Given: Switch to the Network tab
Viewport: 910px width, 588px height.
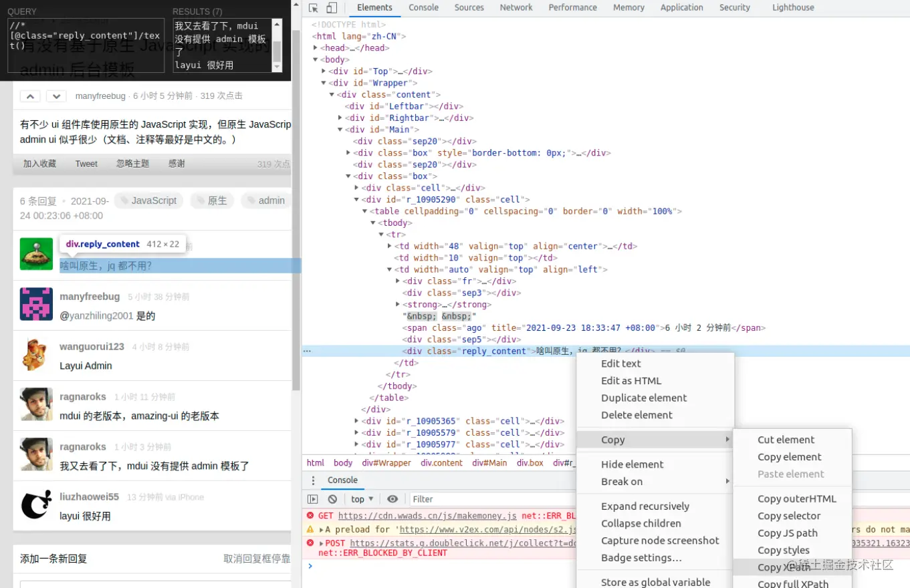Looking at the screenshot, I should (516, 7).
